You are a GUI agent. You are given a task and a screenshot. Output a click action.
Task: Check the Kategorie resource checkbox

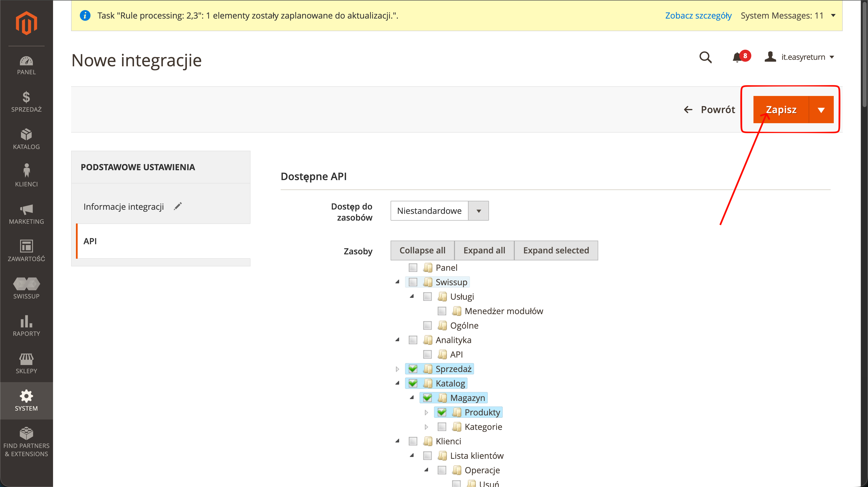[442, 427]
